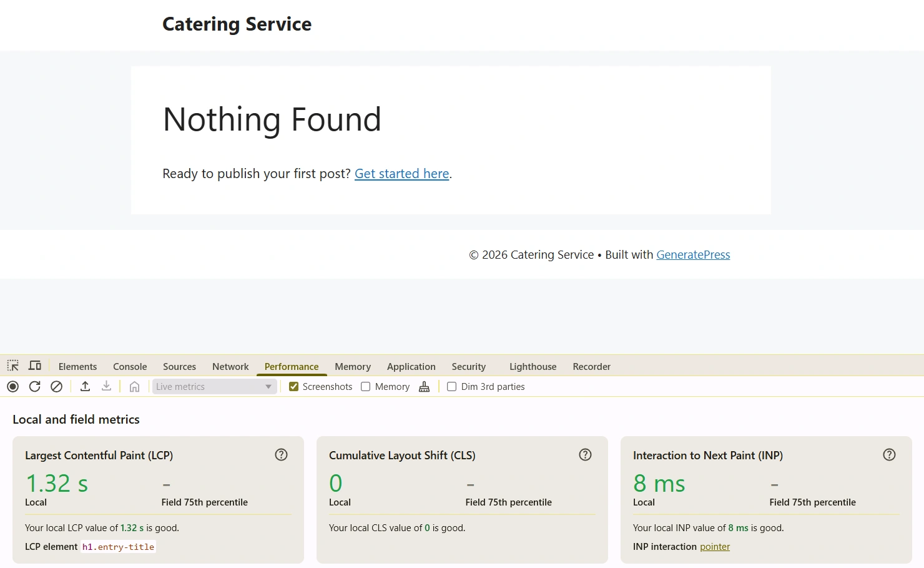Image resolution: width=924 pixels, height=568 pixels.
Task: Click the Catering Service site title
Action: pyautogui.click(x=237, y=24)
